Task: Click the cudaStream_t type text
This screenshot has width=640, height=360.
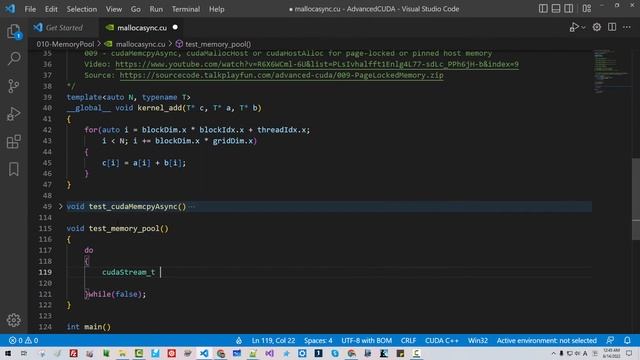Action: click(128, 272)
